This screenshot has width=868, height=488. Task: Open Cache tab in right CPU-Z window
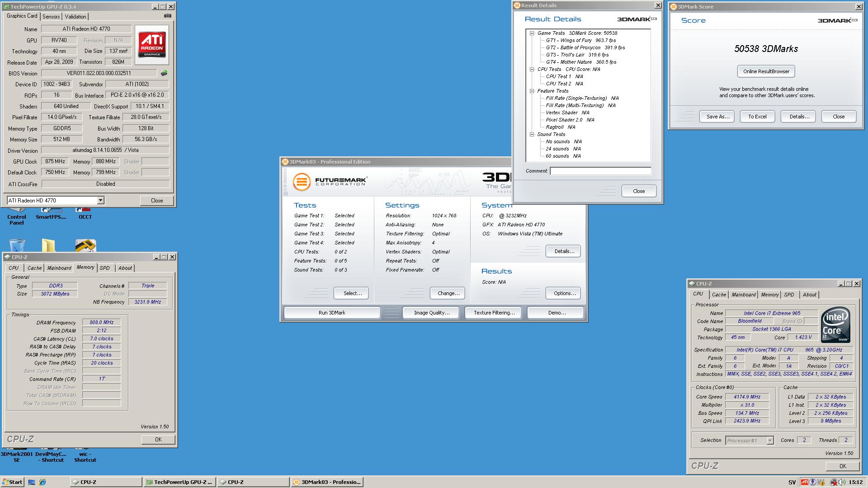(719, 295)
